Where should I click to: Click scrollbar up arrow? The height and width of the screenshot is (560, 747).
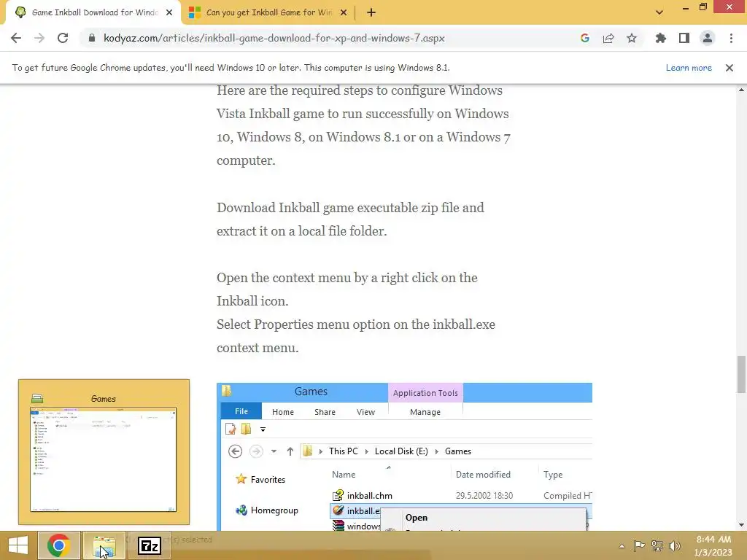coord(741,90)
